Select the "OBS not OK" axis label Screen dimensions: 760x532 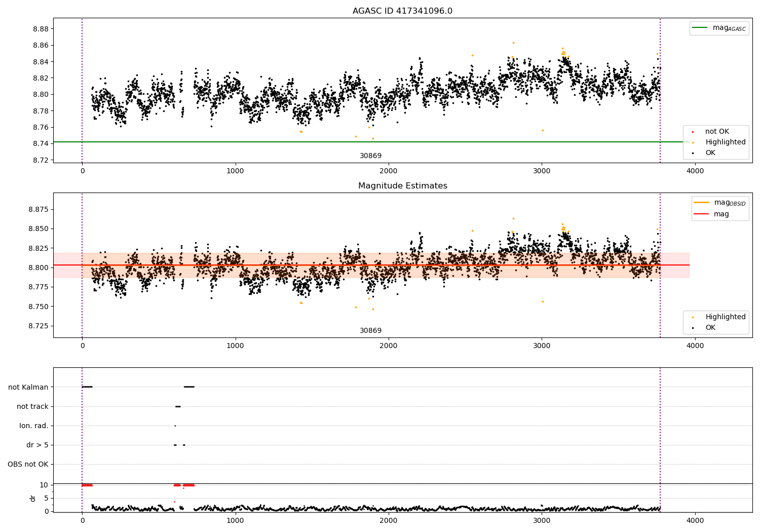click(28, 465)
